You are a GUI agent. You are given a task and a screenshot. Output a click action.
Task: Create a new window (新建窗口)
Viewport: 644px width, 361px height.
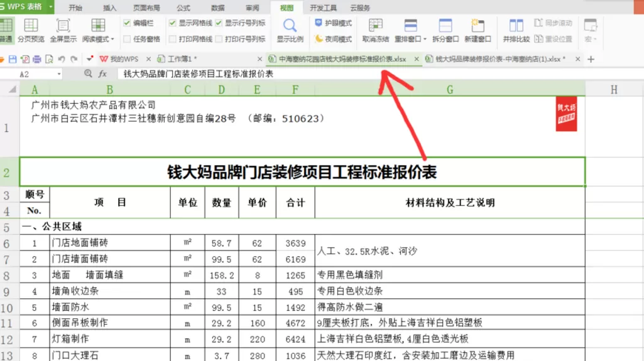pos(478,30)
